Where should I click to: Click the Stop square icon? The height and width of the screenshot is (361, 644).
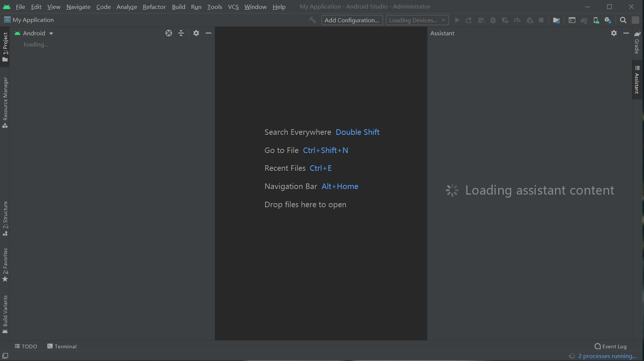pyautogui.click(x=541, y=20)
